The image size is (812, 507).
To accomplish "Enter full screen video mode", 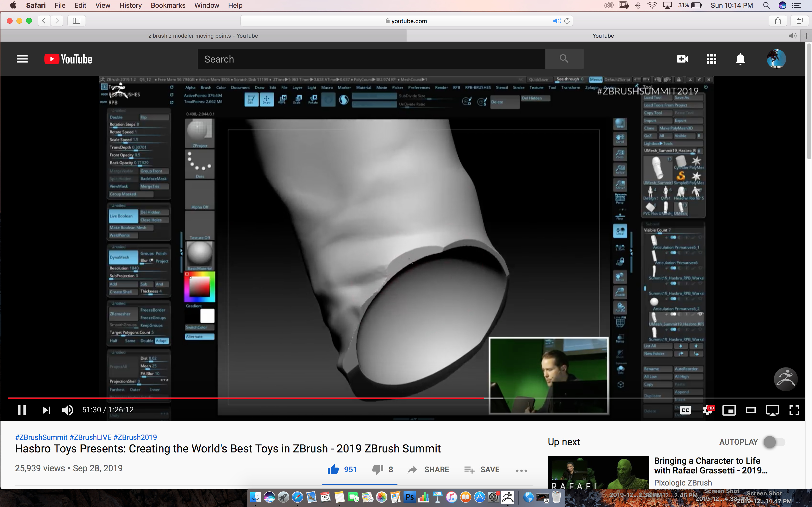I will [794, 410].
